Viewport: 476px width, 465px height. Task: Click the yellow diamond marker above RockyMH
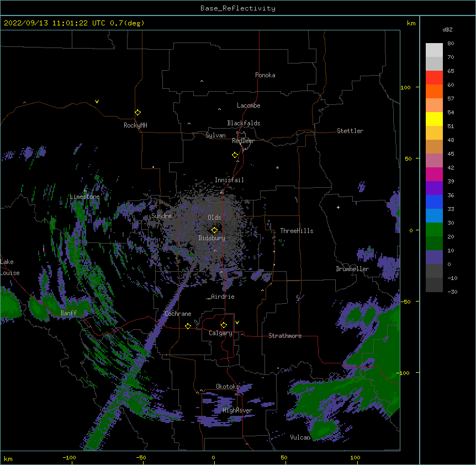(x=137, y=113)
